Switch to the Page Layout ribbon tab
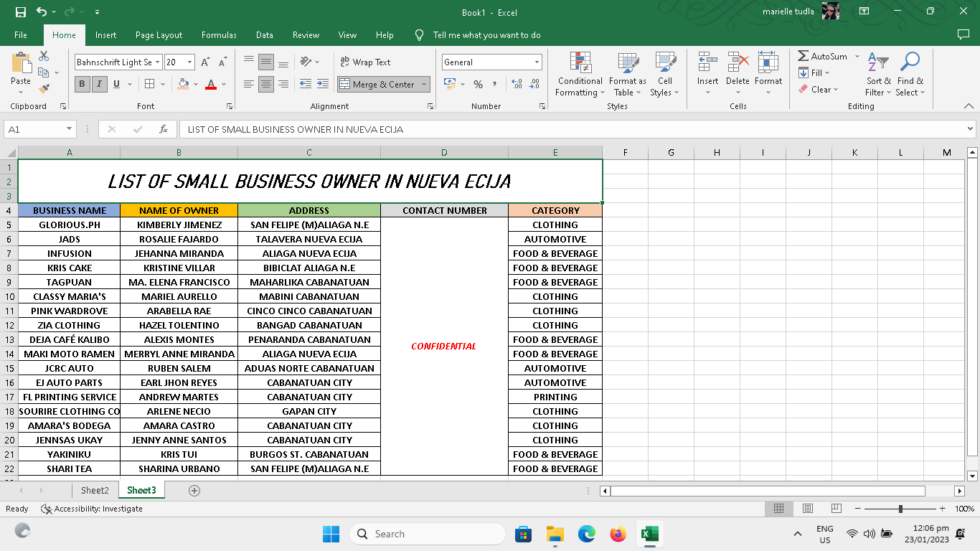This screenshot has height=551, width=980. click(x=159, y=35)
